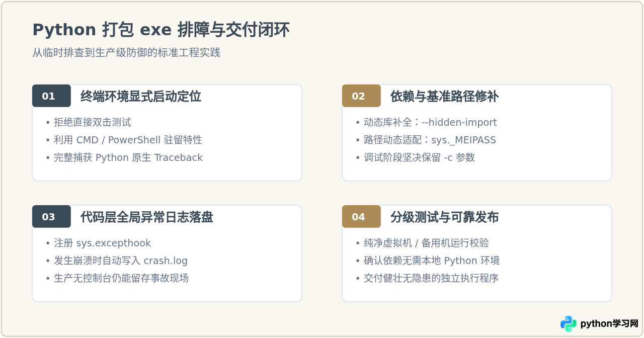Click bullet '路径动态适配：sys._MEIPASS'
Image resolution: width=644 pixels, height=338 pixels.
(x=430, y=140)
